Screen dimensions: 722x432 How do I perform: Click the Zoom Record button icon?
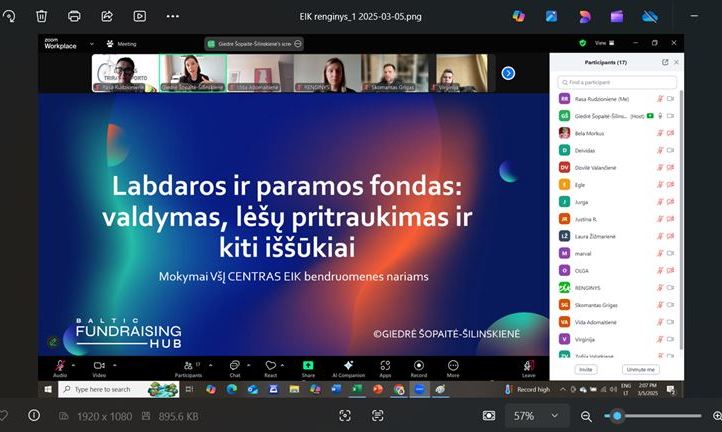419,365
